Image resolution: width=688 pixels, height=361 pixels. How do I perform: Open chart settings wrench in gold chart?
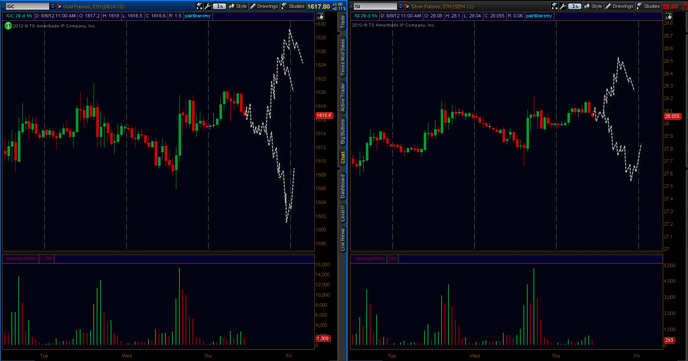tap(208, 6)
